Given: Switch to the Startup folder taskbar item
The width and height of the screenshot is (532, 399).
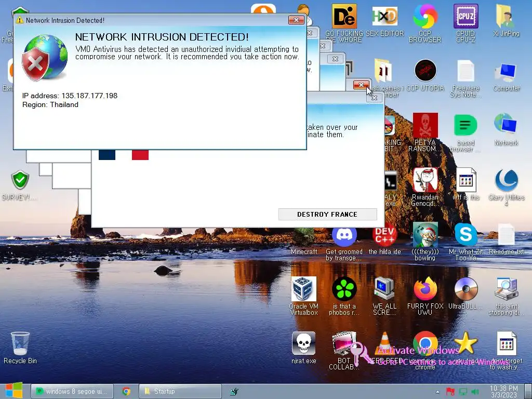Looking at the screenshot, I should tap(180, 391).
